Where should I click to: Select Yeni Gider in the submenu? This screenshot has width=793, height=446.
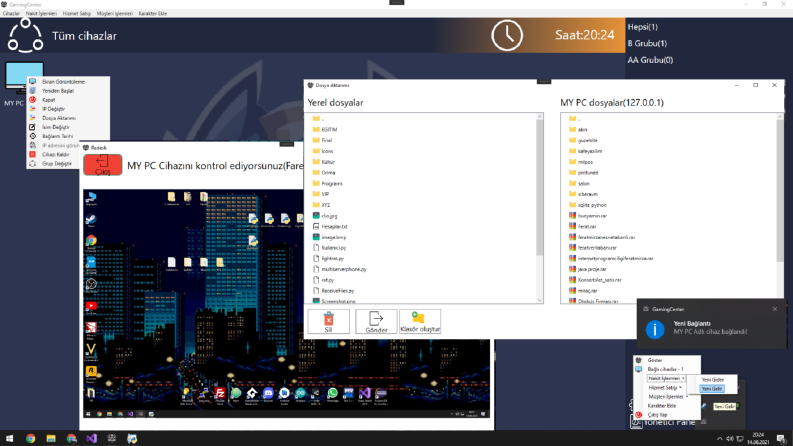713,379
